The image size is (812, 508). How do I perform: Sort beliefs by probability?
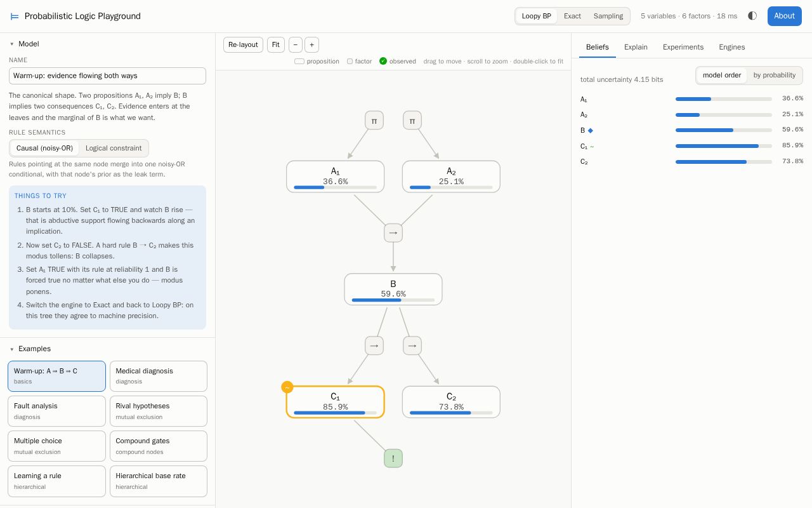775,75
